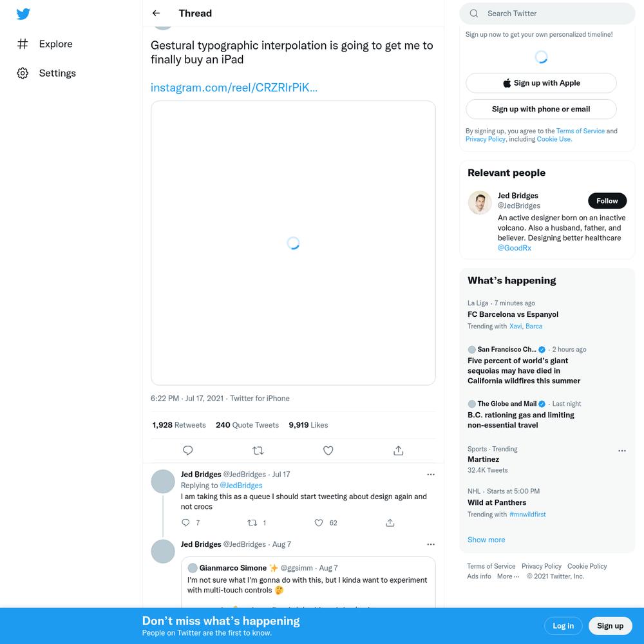Screen dimensions: 644x644
Task: Reply to the main tweet
Action: pyautogui.click(x=187, y=451)
